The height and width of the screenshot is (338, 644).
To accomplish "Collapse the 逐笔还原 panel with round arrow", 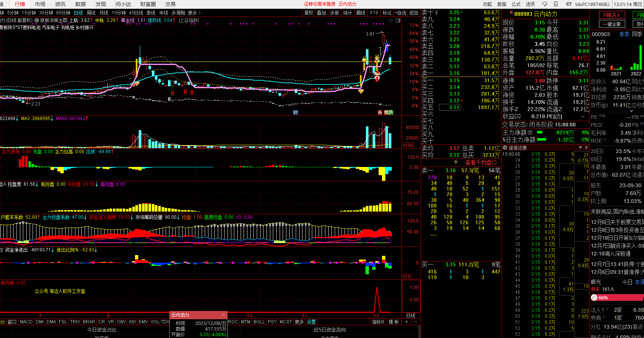I will pyautogui.click(x=505, y=148).
